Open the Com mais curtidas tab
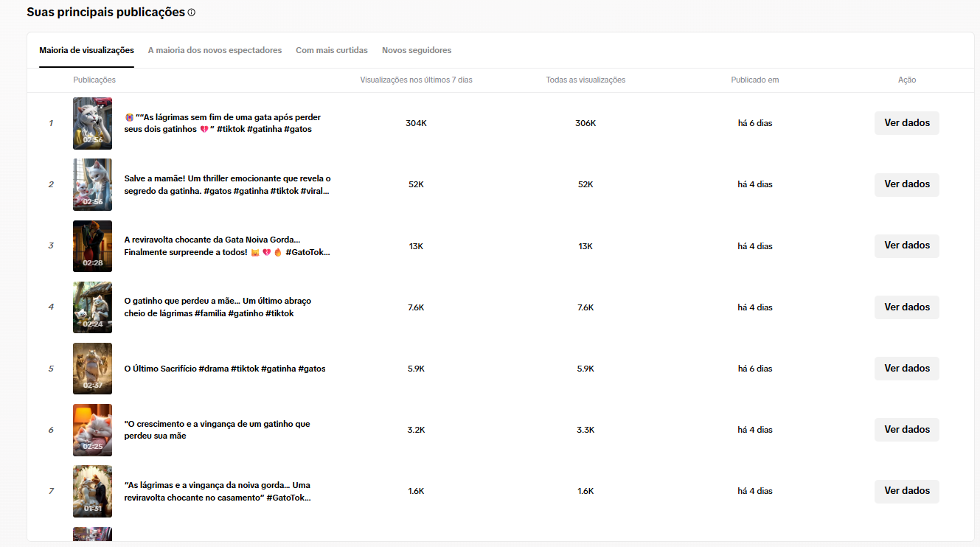The image size is (980, 547). click(x=332, y=50)
